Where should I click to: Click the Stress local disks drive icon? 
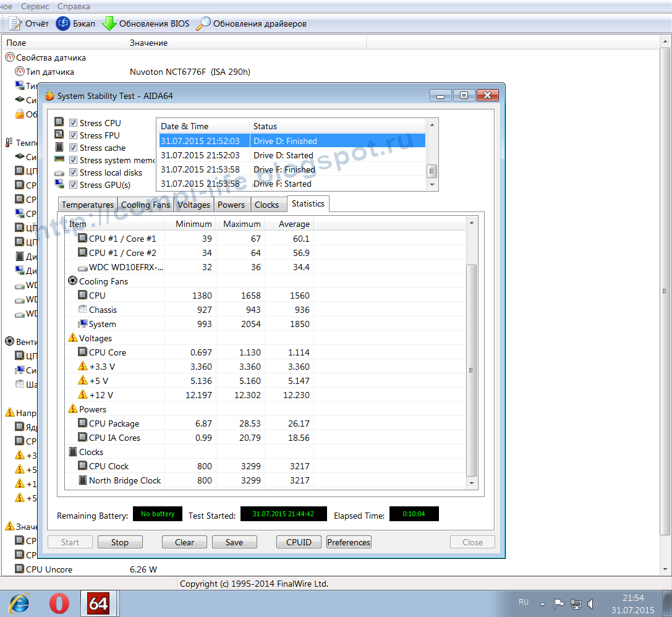[59, 173]
